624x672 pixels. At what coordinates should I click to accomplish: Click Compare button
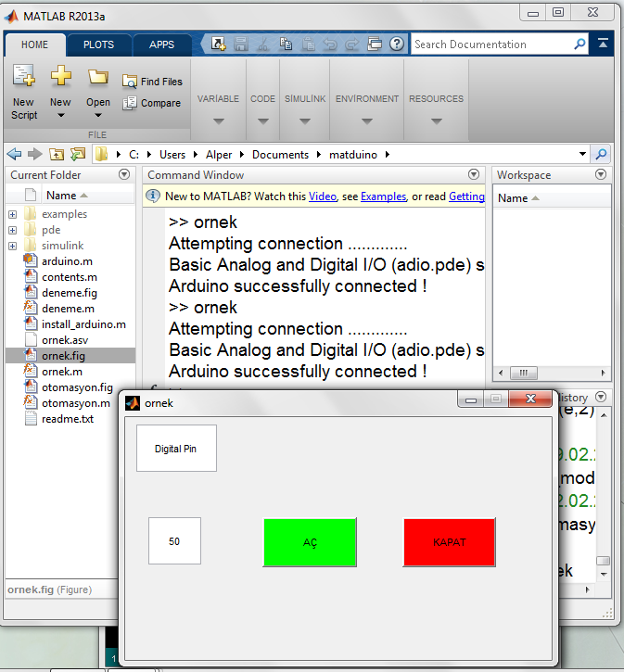coord(152,103)
